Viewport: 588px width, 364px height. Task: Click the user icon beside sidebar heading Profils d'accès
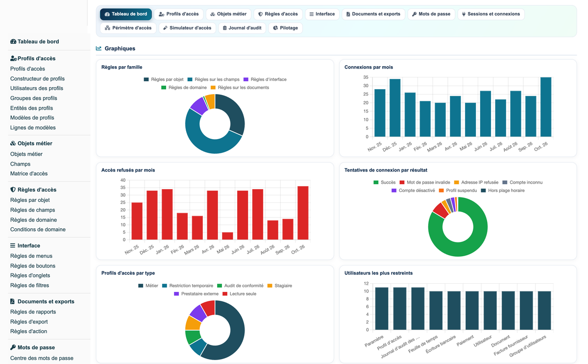[13, 58]
